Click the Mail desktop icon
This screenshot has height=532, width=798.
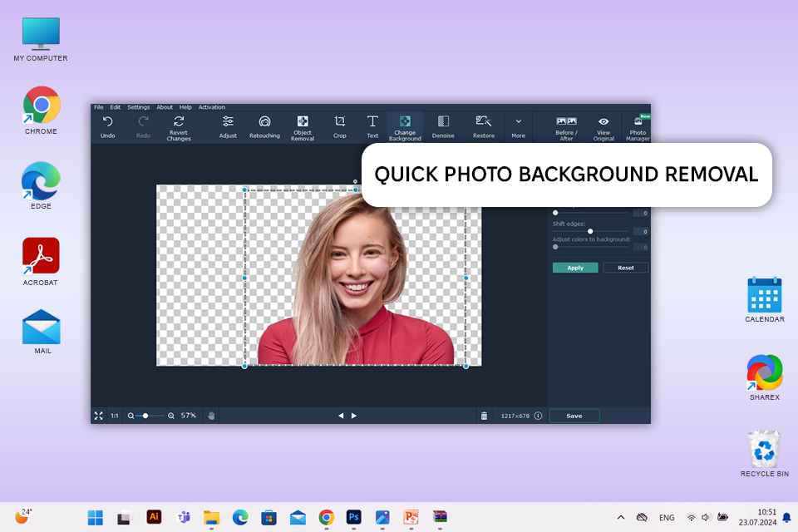pyautogui.click(x=42, y=332)
